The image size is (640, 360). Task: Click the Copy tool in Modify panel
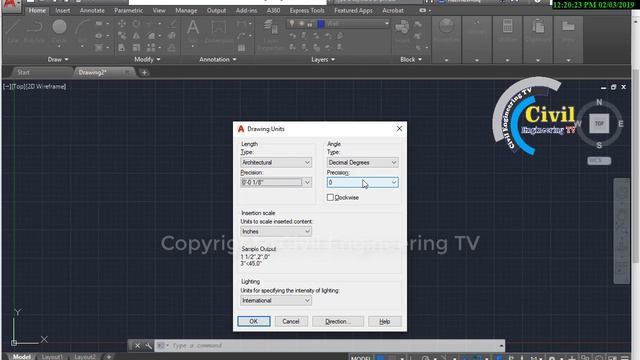pyautogui.click(x=122, y=36)
